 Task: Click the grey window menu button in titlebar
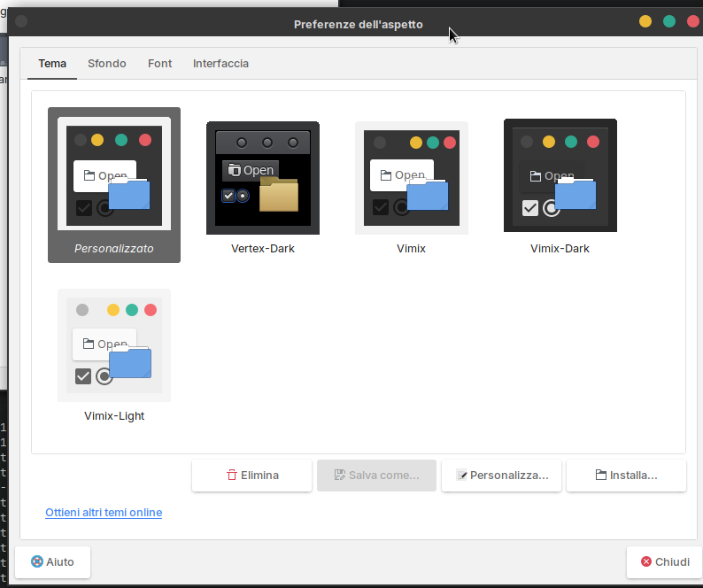pos(21,21)
